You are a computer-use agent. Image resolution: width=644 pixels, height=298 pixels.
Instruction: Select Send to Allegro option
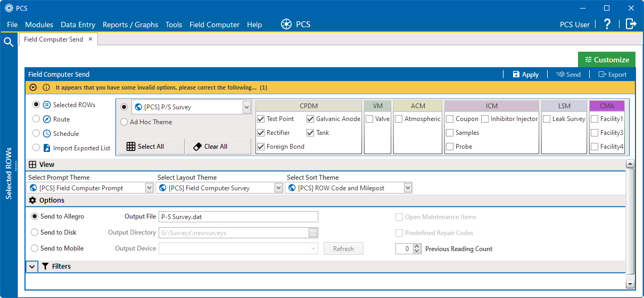35,216
